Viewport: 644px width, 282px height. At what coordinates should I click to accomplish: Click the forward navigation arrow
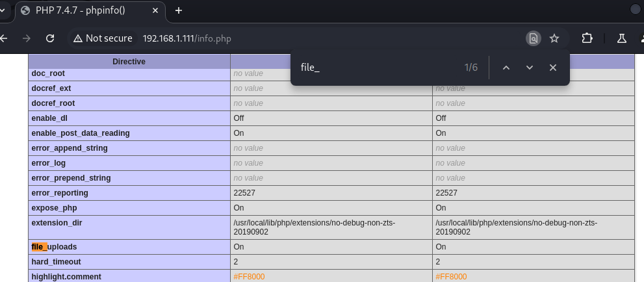pos(27,38)
